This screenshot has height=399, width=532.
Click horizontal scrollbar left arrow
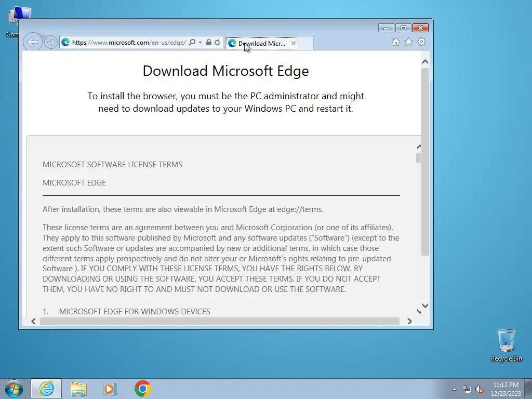click(33, 321)
